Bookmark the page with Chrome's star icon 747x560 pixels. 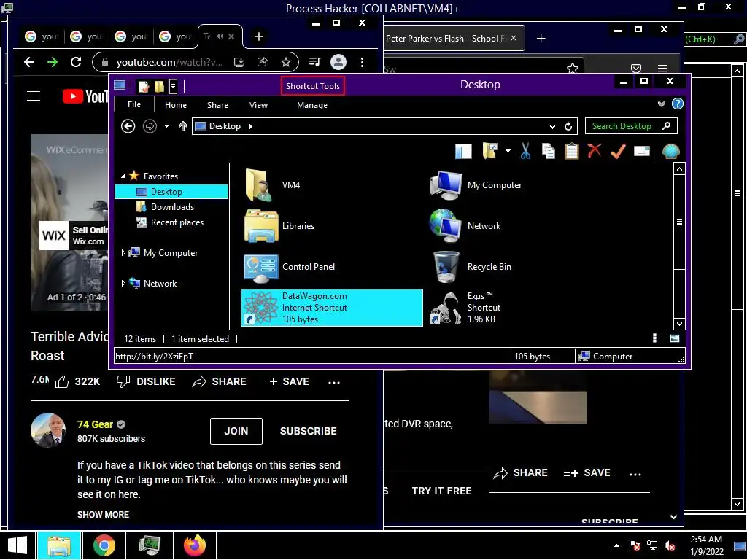pyautogui.click(x=286, y=62)
